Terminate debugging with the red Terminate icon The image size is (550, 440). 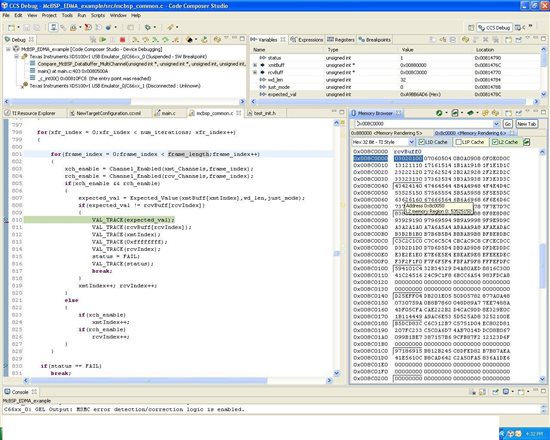pyautogui.click(x=122, y=40)
